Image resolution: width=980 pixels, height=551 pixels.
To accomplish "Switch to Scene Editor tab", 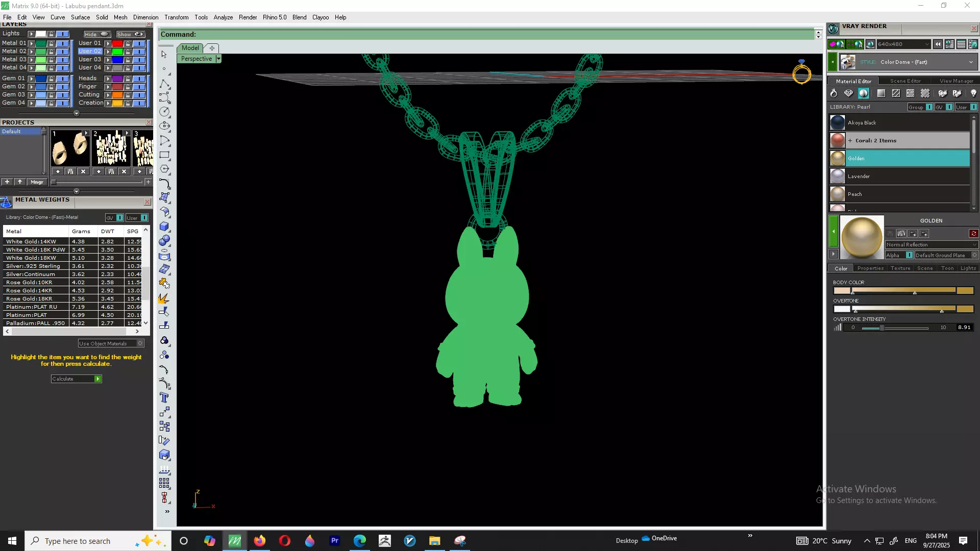I will point(905,81).
